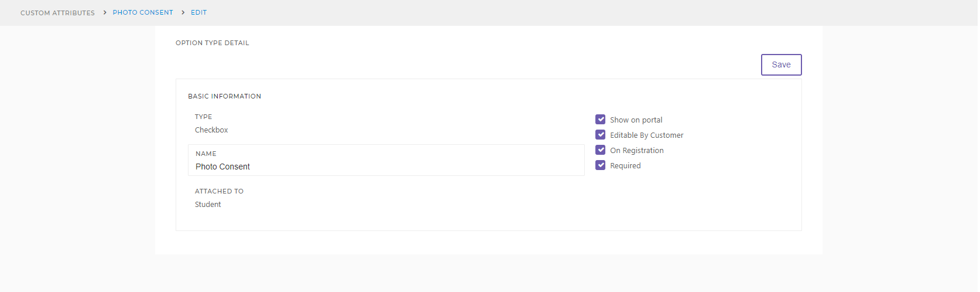The image size is (980, 292).
Task: Uncheck the Show on portal checkbox
Action: click(600, 120)
